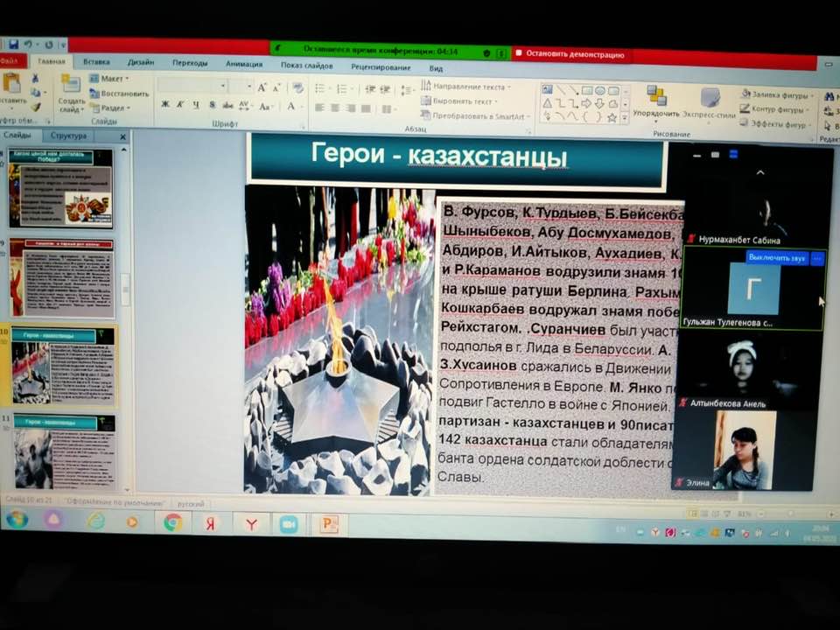Cut selection with the scissors icon
The width and height of the screenshot is (840, 630).
click(35, 79)
